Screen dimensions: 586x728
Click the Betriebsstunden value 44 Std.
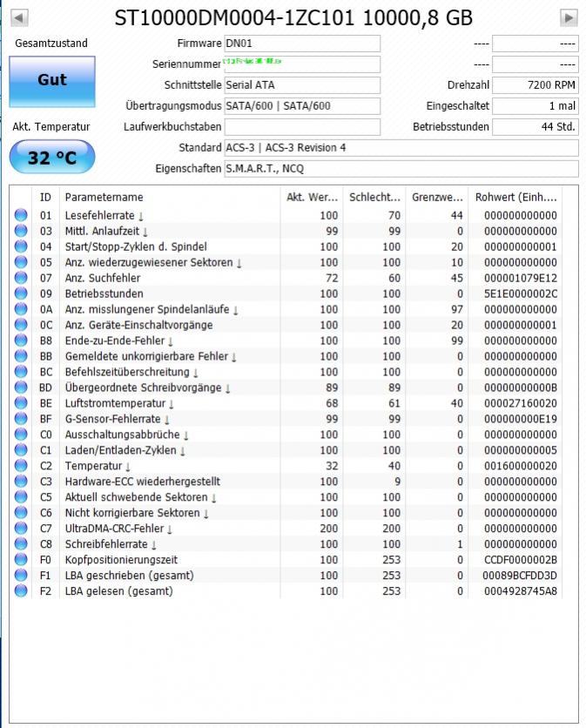click(x=535, y=127)
